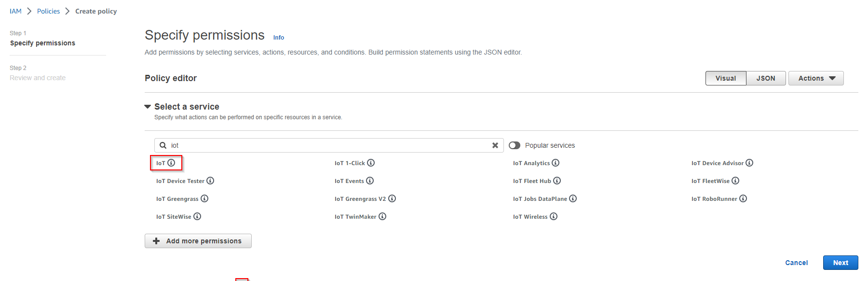Click info icon beside IoT Analytics

click(x=556, y=163)
